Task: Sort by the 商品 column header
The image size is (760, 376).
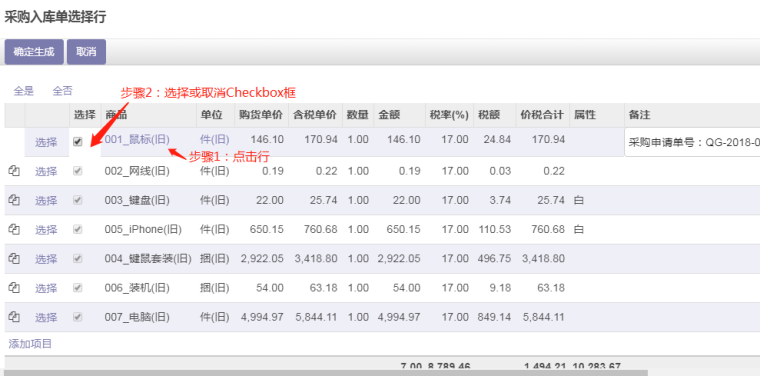Action: 148,115
